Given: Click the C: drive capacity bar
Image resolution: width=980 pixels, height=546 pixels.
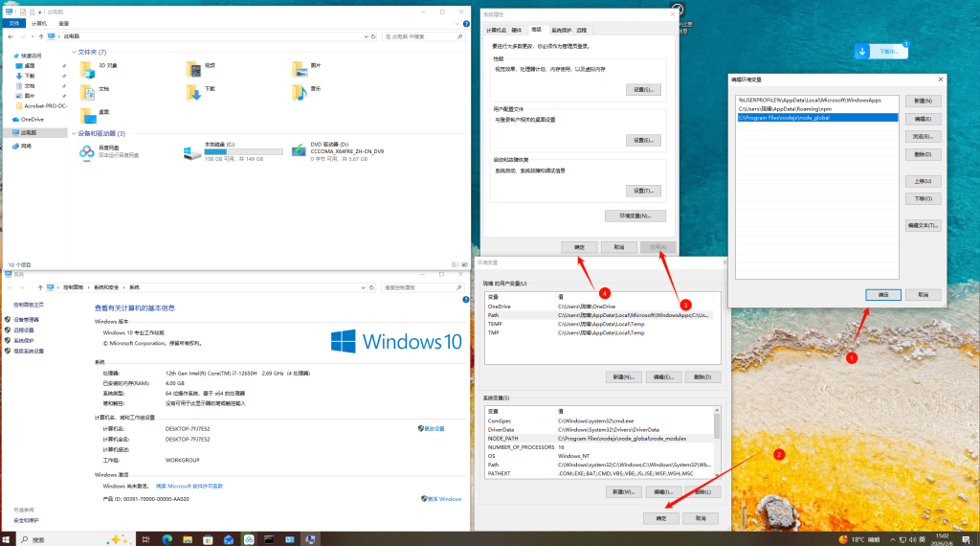Looking at the screenshot, I should click(243, 152).
